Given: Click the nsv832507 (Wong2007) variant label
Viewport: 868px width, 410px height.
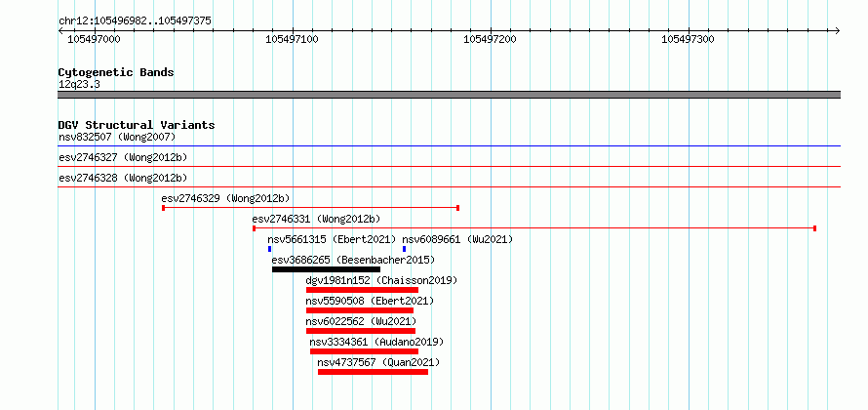Looking at the screenshot, I should pos(117,137).
